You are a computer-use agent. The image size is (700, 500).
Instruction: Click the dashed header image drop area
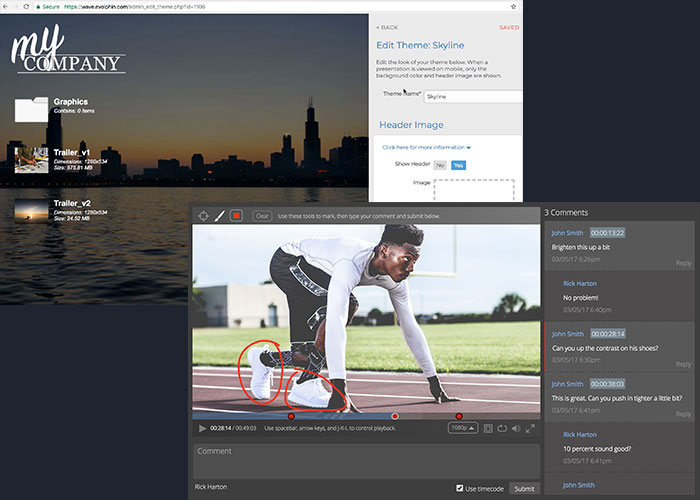coord(474,190)
